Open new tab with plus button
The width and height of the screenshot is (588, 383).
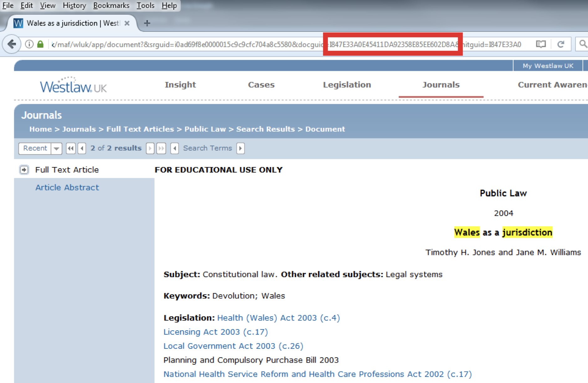147,23
